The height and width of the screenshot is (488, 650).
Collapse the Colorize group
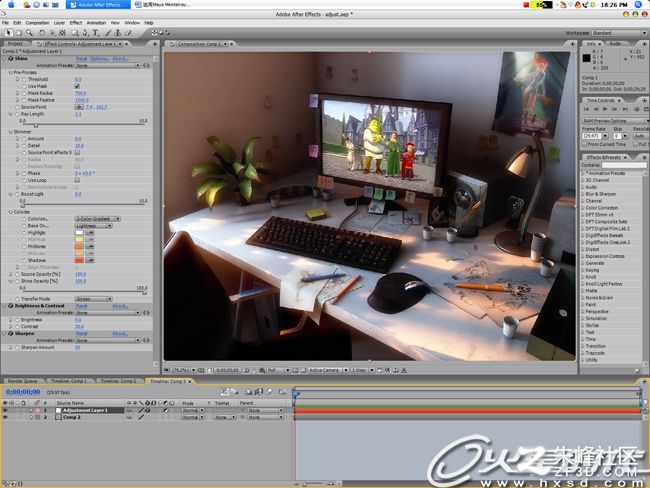tap(10, 212)
